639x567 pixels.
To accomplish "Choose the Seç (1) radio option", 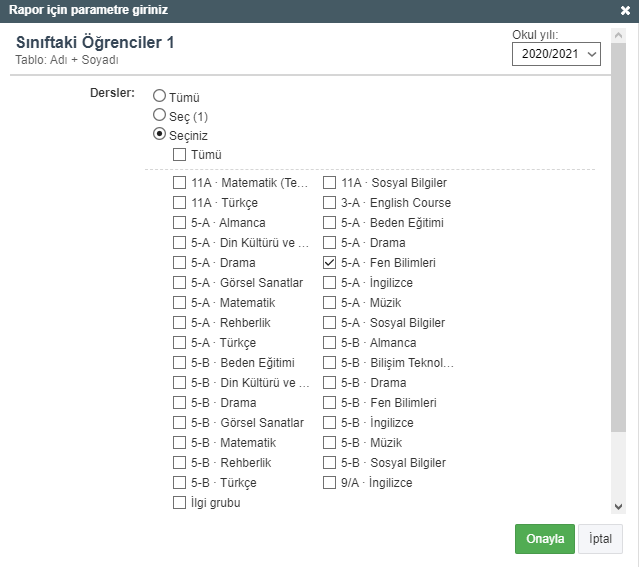I will (160, 115).
